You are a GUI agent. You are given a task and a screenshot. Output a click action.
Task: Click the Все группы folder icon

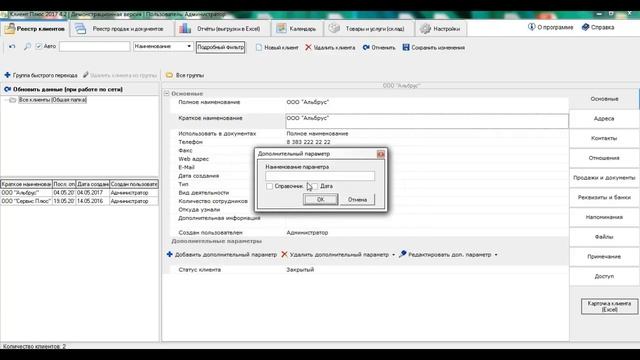click(169, 75)
